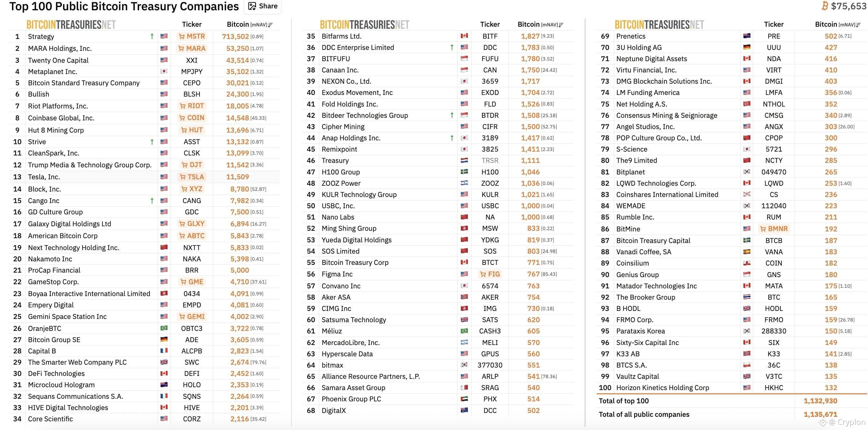Click the BMNR ticker cart button
This screenshot has height=430, width=868.
(x=774, y=229)
